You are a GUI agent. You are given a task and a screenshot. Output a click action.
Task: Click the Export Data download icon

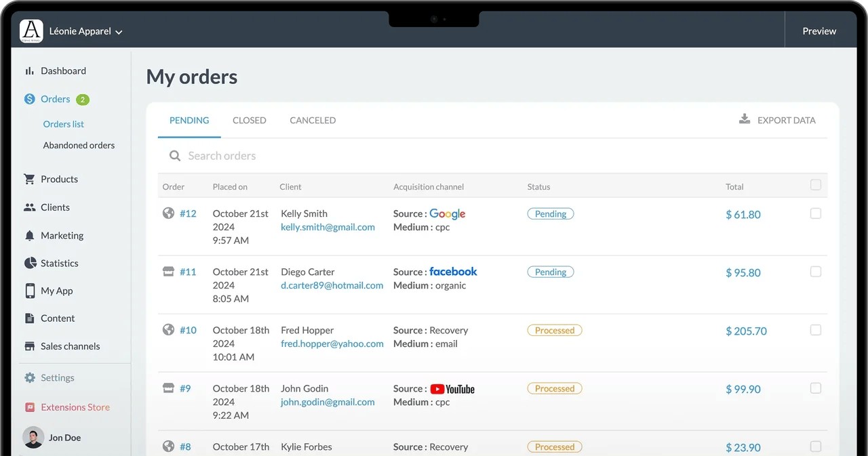[x=745, y=119]
